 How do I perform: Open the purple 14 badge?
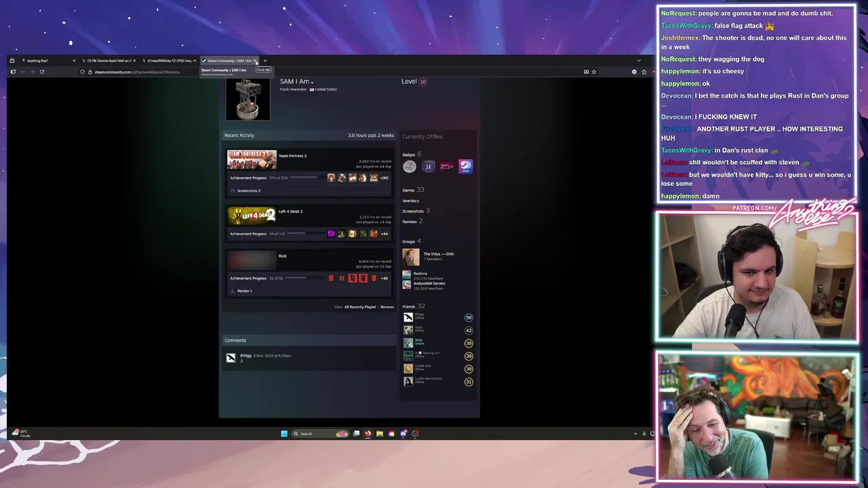pos(428,167)
